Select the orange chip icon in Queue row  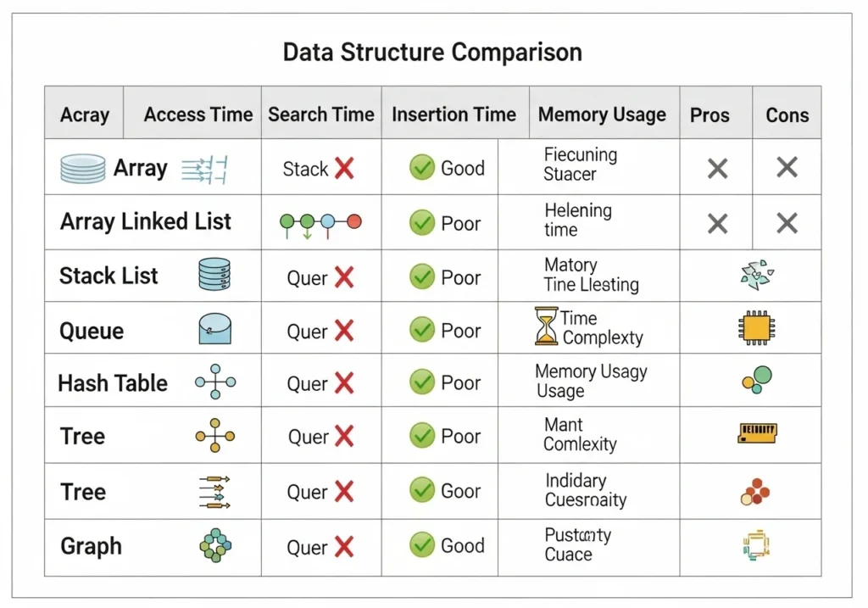click(754, 328)
